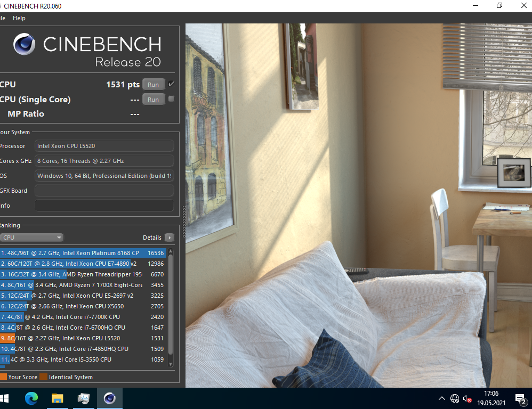Open the network globe tray icon
This screenshot has height=409, width=532.
(455, 398)
